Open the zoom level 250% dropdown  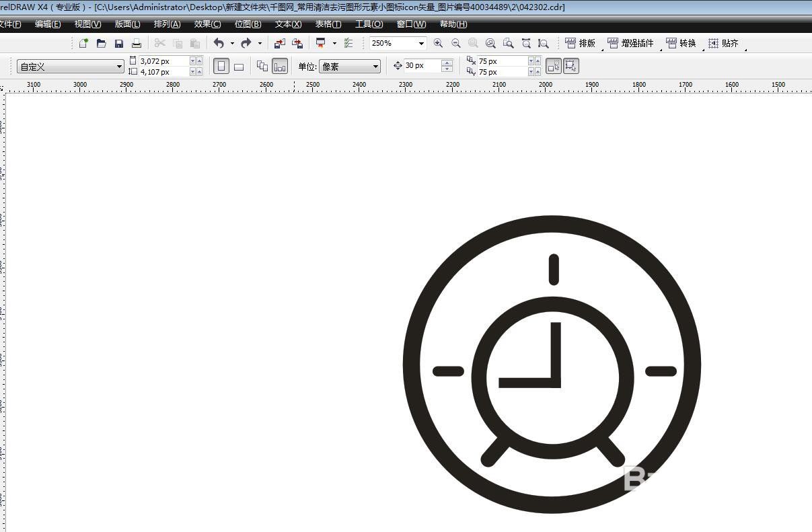(421, 43)
